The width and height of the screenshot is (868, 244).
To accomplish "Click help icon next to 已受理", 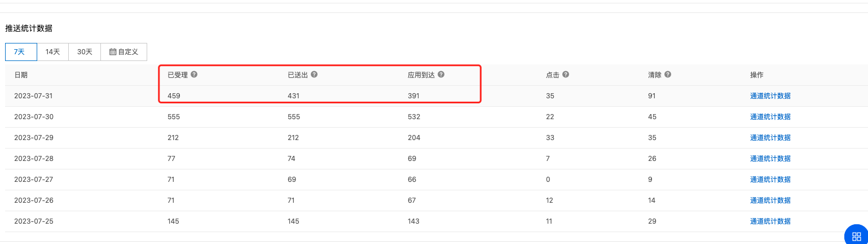I will (x=194, y=75).
